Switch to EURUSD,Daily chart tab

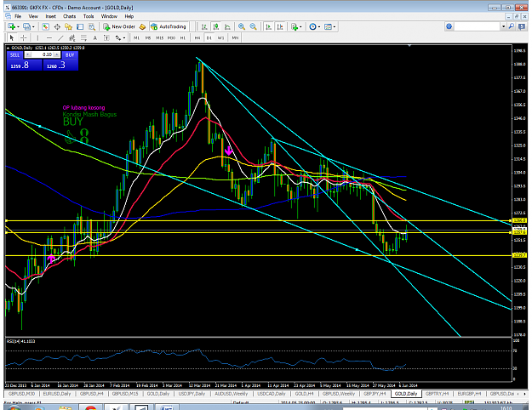pyautogui.click(x=57, y=394)
